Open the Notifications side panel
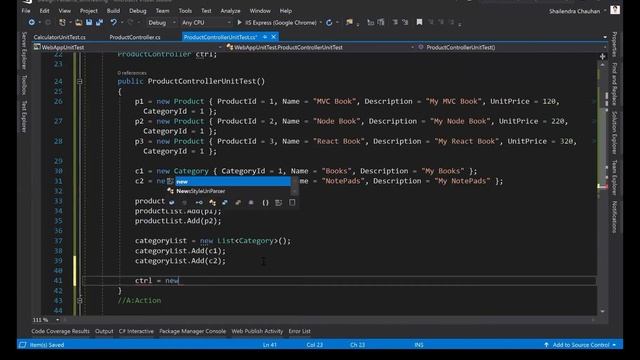This screenshot has width=640, height=360. 614,217
